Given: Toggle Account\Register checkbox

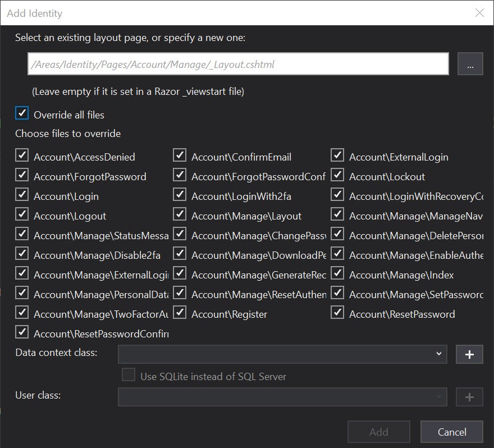Looking at the screenshot, I should coord(180,313).
